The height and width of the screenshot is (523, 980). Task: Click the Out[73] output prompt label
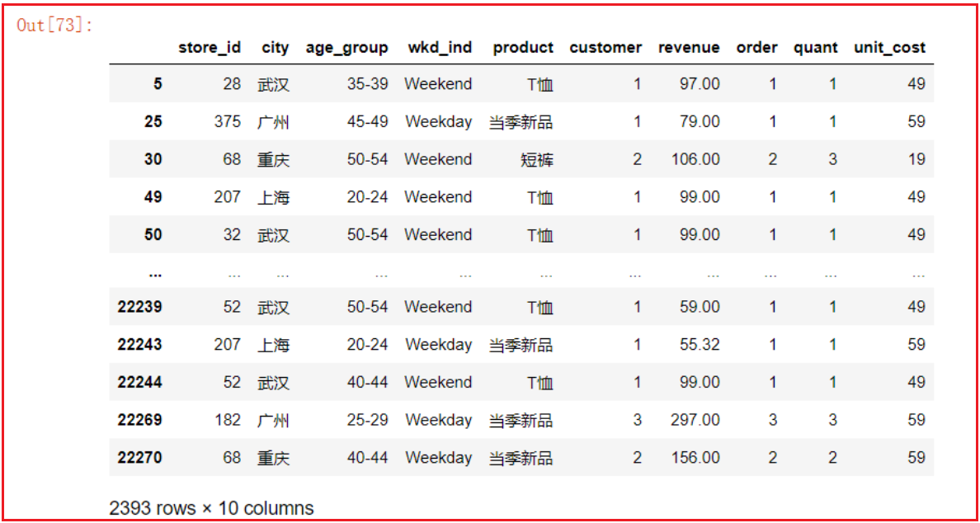(x=55, y=26)
